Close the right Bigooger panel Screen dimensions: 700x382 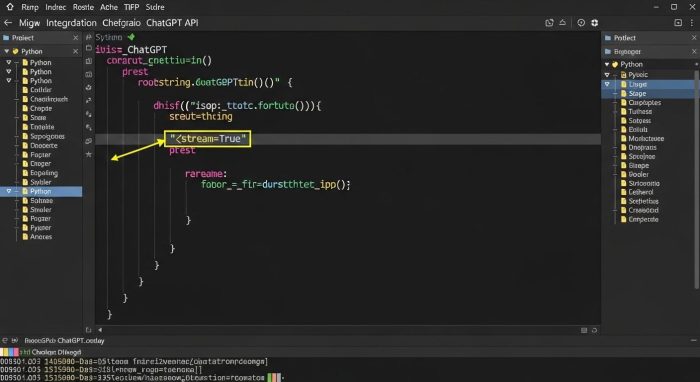(x=694, y=52)
